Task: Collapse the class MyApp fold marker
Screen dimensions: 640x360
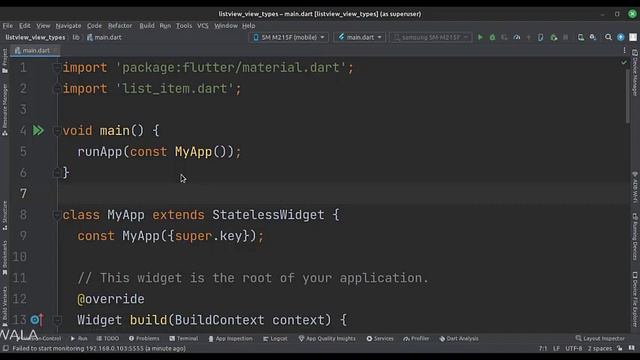Action: click(57, 215)
